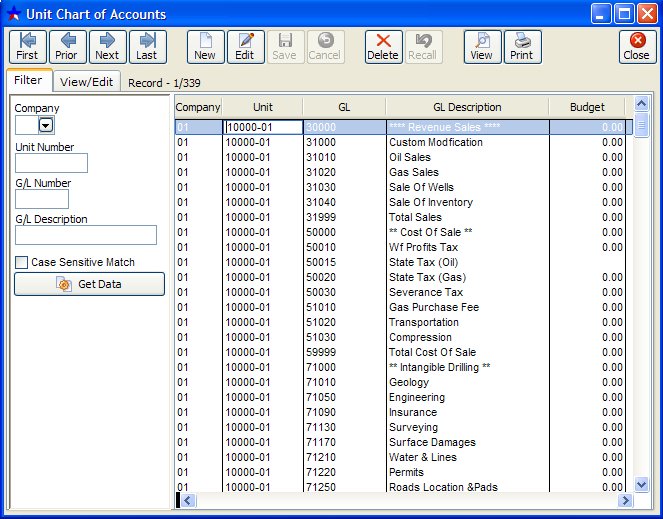Select the Severance Tax row
Viewport: 663px width, 519px height.
click(400, 292)
